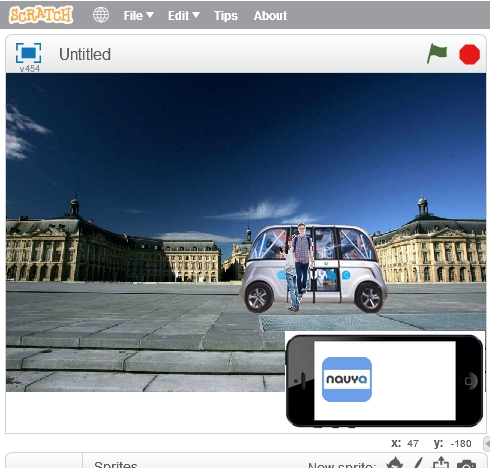The image size is (490, 468).
Task: Click the phone's home button
Action: (x=468, y=381)
